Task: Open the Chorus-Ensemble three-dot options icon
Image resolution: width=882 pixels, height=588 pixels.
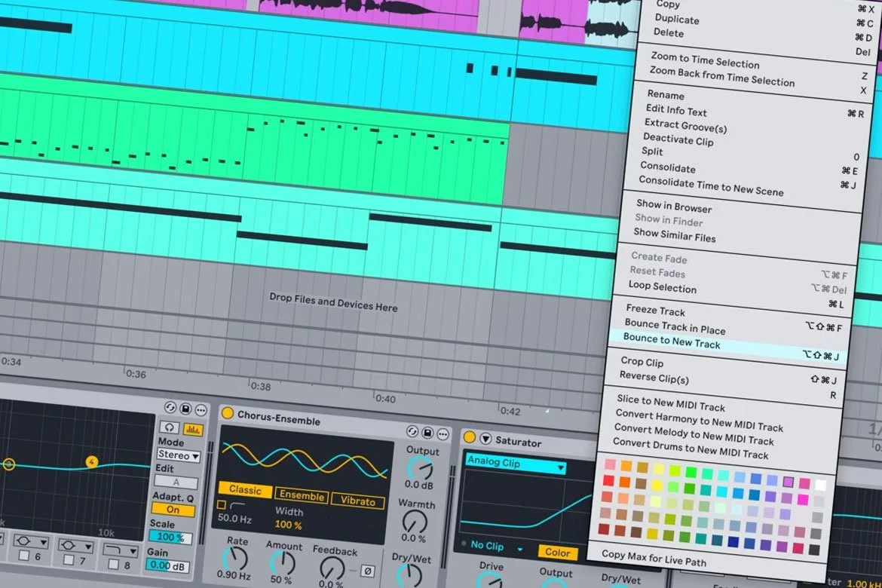Action: [x=443, y=433]
